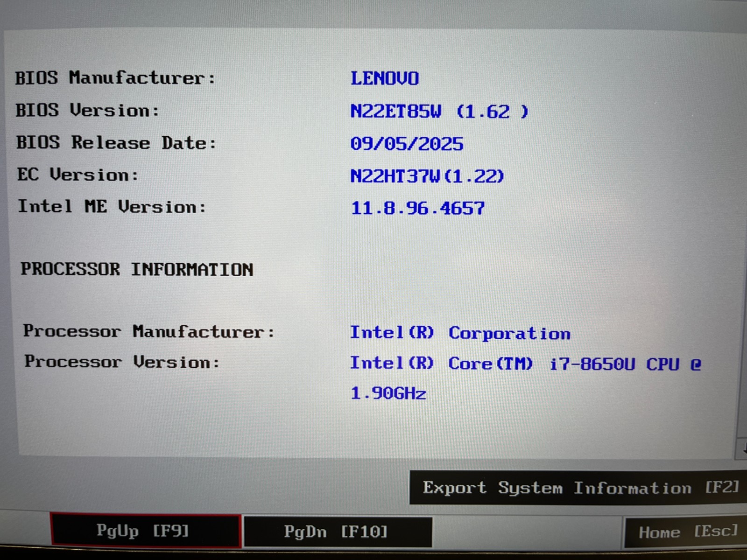Image resolution: width=747 pixels, height=560 pixels.
Task: Click the PgUp [F9] button
Action: point(146,531)
